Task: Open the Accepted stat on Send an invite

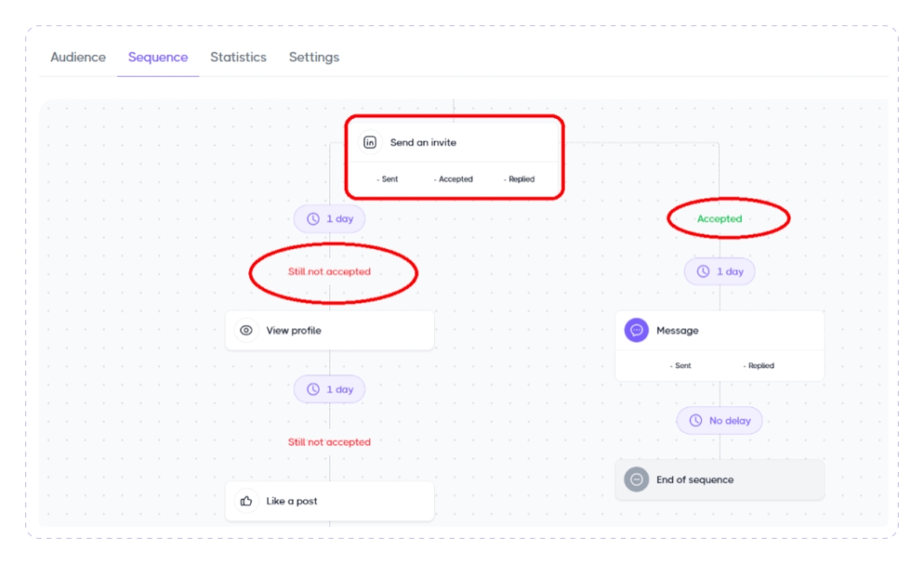Action: (x=454, y=179)
